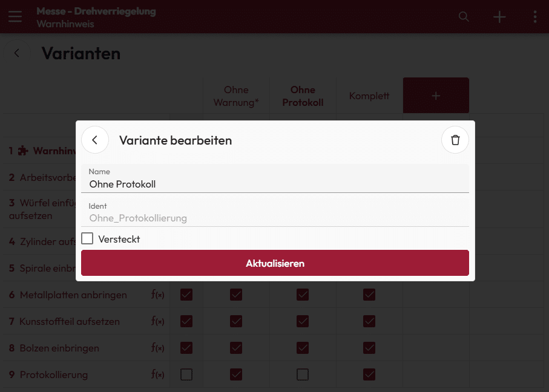Click the back arrow beside Varianten heading
The height and width of the screenshot is (392, 549).
pyautogui.click(x=17, y=53)
